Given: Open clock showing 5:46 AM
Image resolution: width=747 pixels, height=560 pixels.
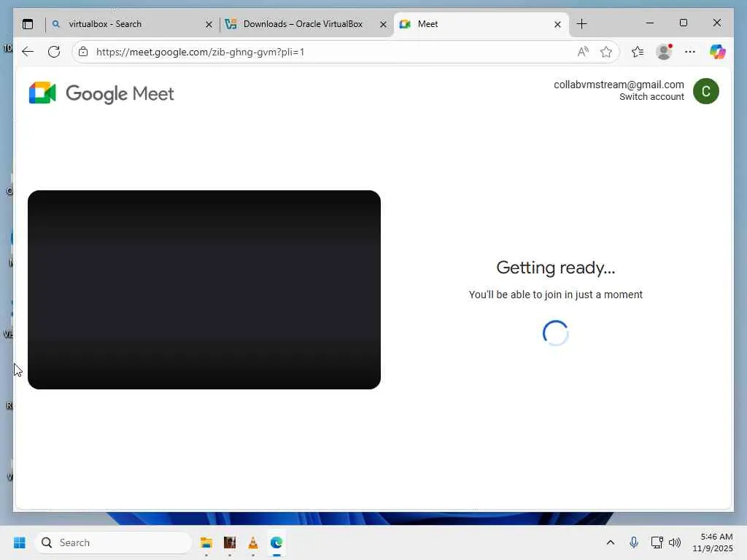Looking at the screenshot, I should click(713, 542).
